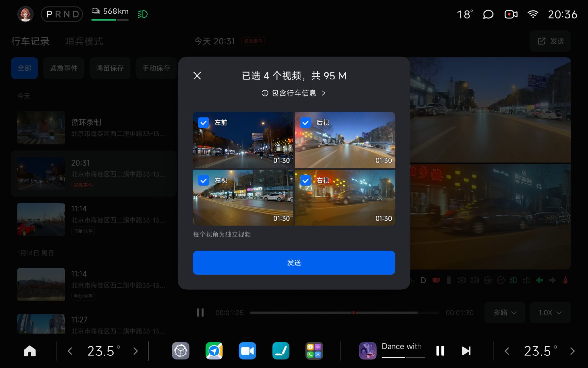Image resolution: width=588 pixels, height=368 pixels.
Task: Open the settings app from the dock
Action: pyautogui.click(x=181, y=351)
